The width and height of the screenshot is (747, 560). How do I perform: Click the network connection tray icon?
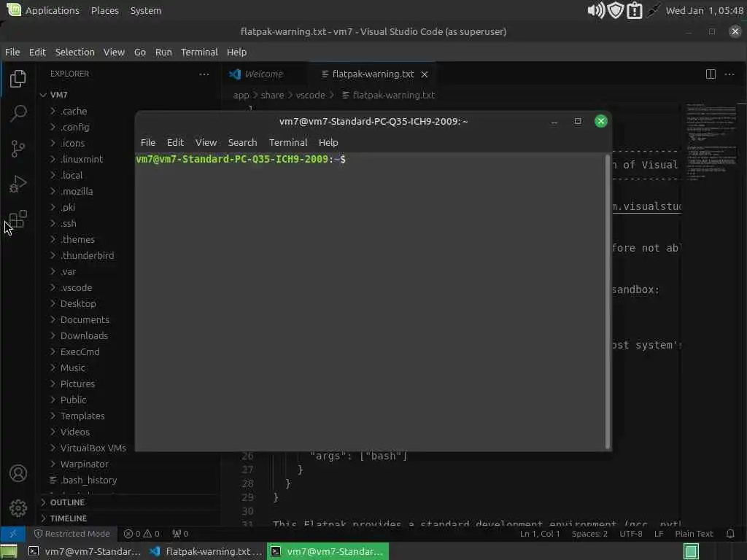[653, 10]
